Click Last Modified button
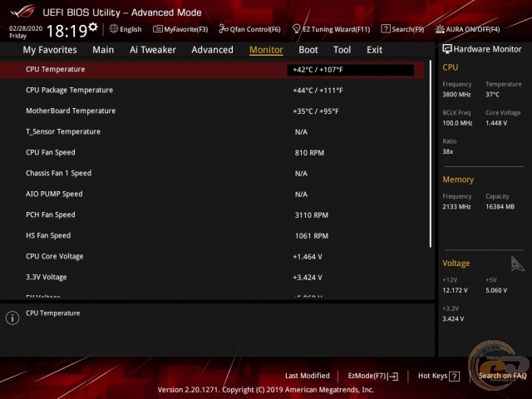This screenshot has height=399, width=532. pos(308,376)
